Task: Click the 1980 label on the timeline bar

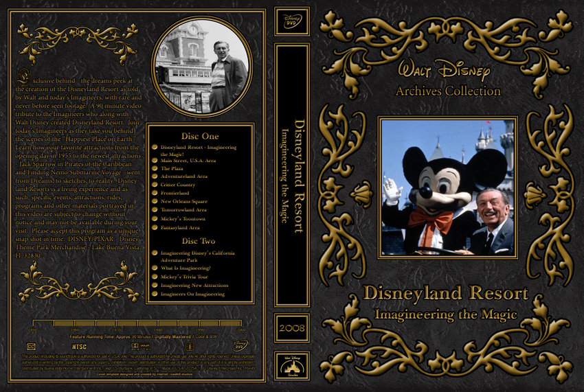Action: click(x=158, y=330)
